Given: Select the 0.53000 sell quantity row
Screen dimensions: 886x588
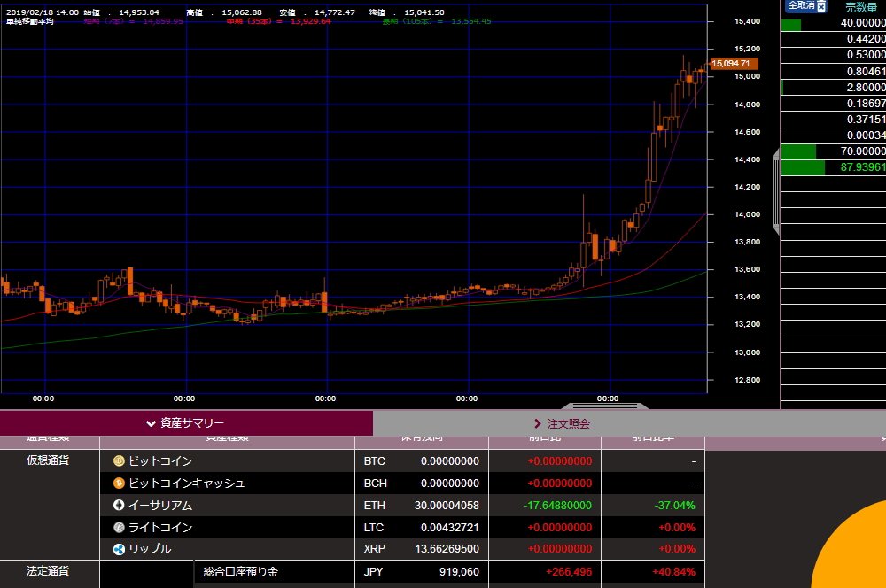Looking at the screenshot, I should point(834,55).
